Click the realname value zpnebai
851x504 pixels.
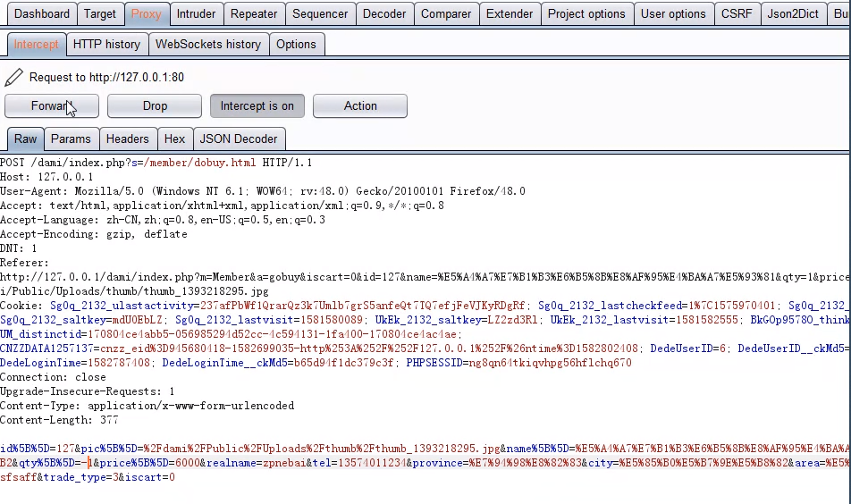(284, 463)
